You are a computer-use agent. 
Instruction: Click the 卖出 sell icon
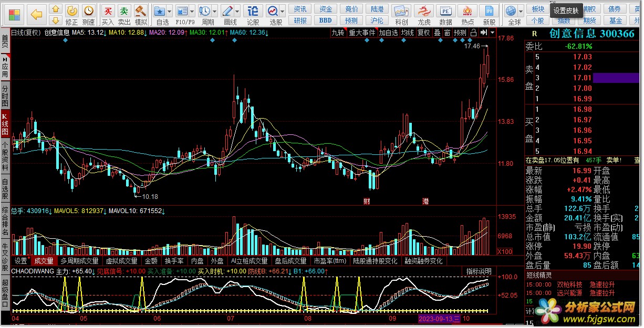124,15
